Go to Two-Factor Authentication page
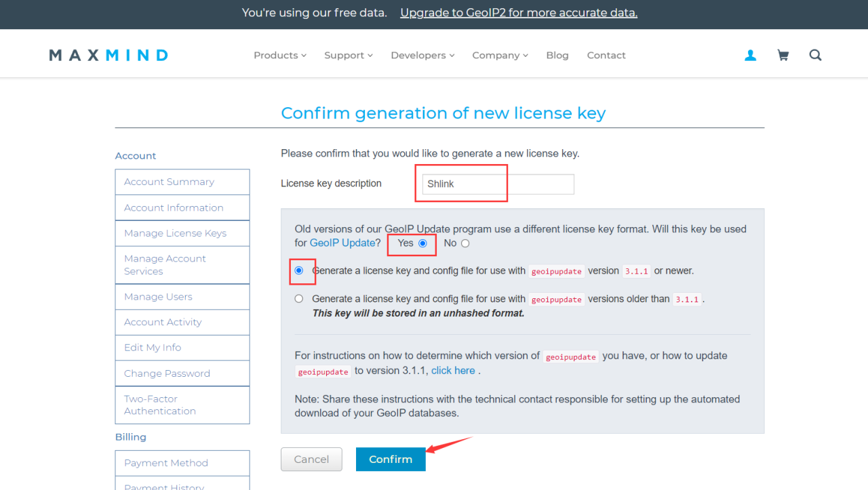This screenshot has width=868, height=490. pos(160,405)
